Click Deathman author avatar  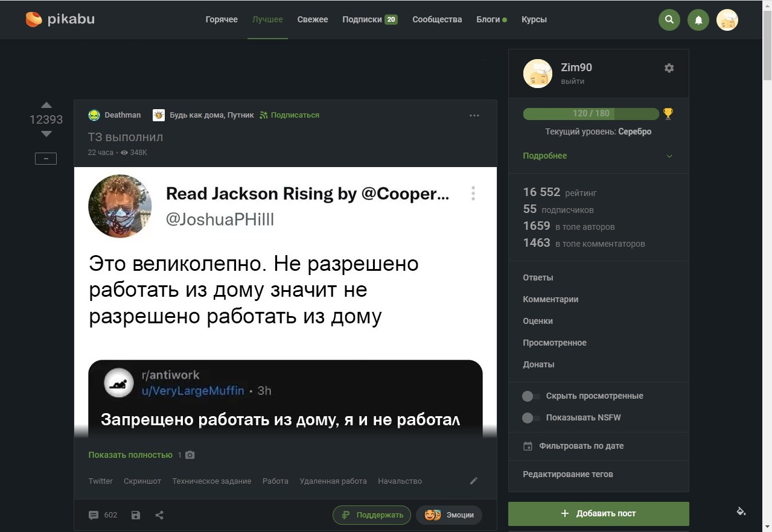[94, 115]
